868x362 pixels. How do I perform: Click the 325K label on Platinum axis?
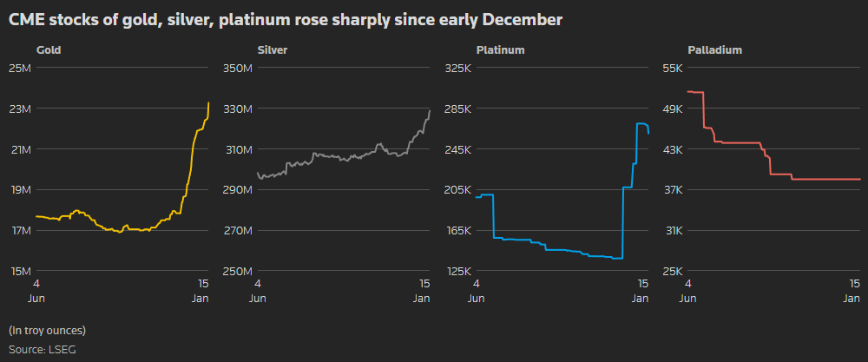[457, 68]
